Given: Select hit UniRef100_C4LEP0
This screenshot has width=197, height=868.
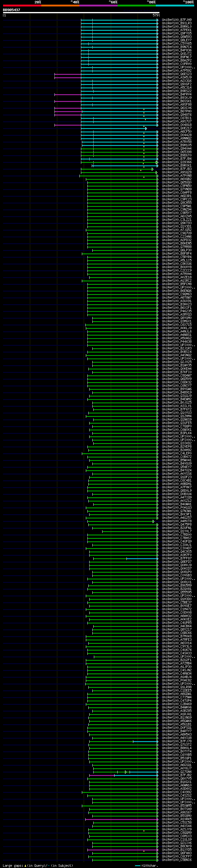Looking at the screenshot, I should (x=177, y=454).
